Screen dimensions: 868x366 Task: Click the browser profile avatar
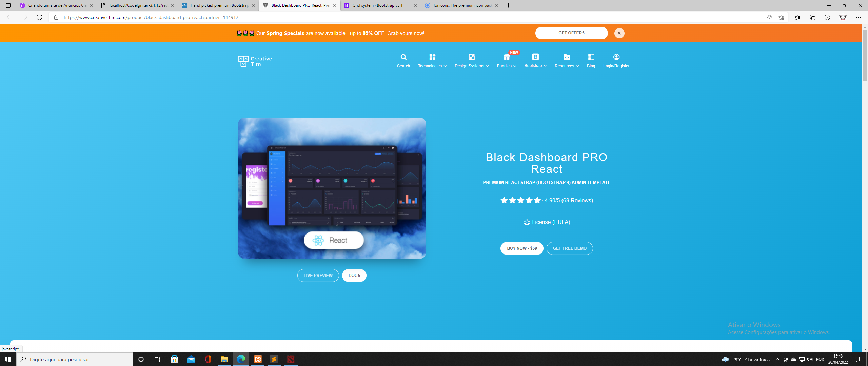pos(843,17)
